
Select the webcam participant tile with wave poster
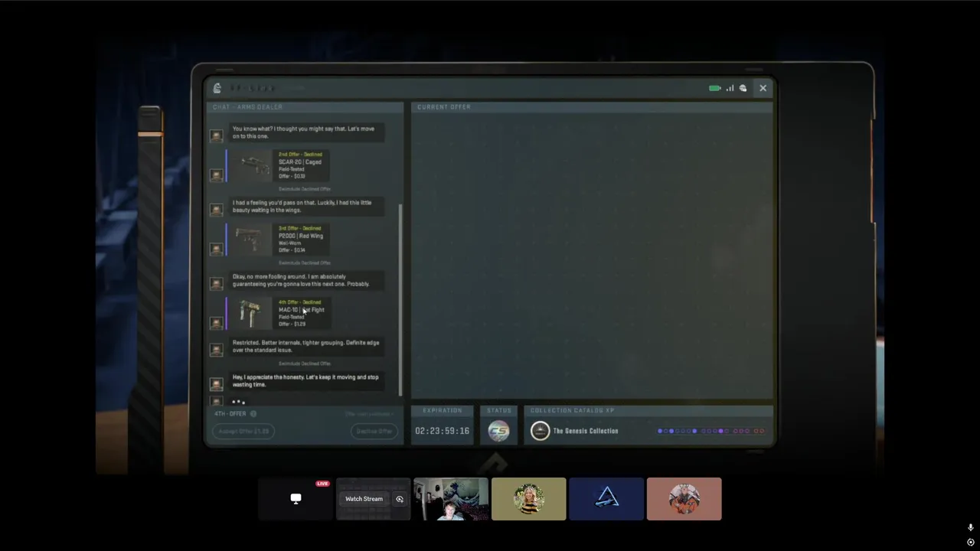[x=451, y=499]
